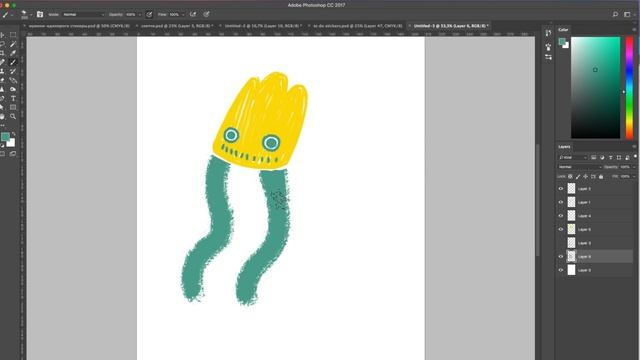Open the brush preset picker dropdown
Image resolution: width=640 pixels, height=360 pixels.
31,15
